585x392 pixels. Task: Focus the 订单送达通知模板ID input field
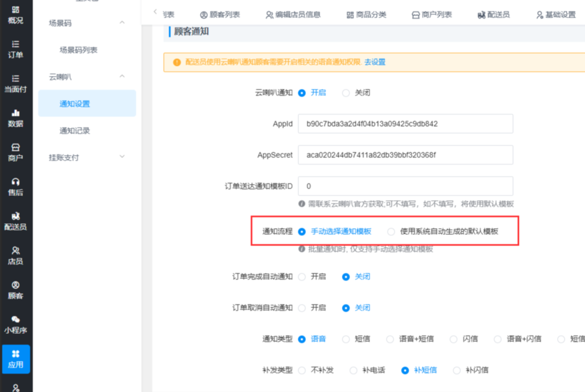coord(406,186)
